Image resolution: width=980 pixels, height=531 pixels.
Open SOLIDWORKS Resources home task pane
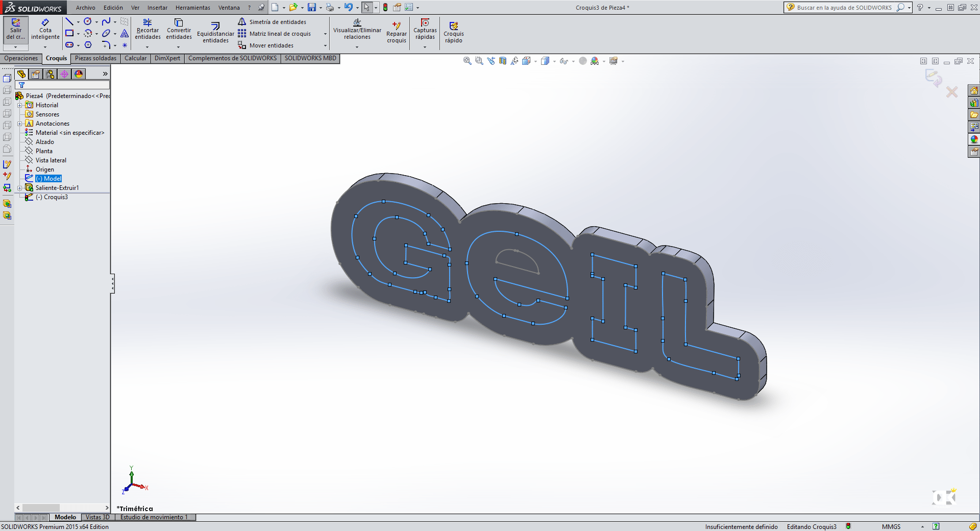pos(974,90)
